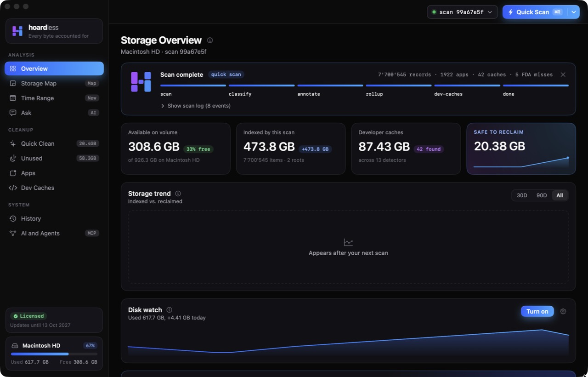Click the 58.3GB badge on Unused
This screenshot has width=588, height=377.
coord(88,158)
